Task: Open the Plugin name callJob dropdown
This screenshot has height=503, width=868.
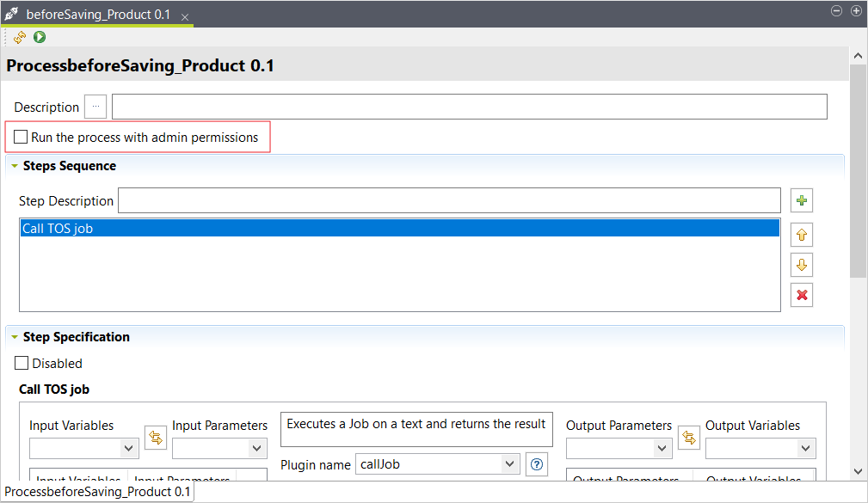Action: pyautogui.click(x=508, y=464)
